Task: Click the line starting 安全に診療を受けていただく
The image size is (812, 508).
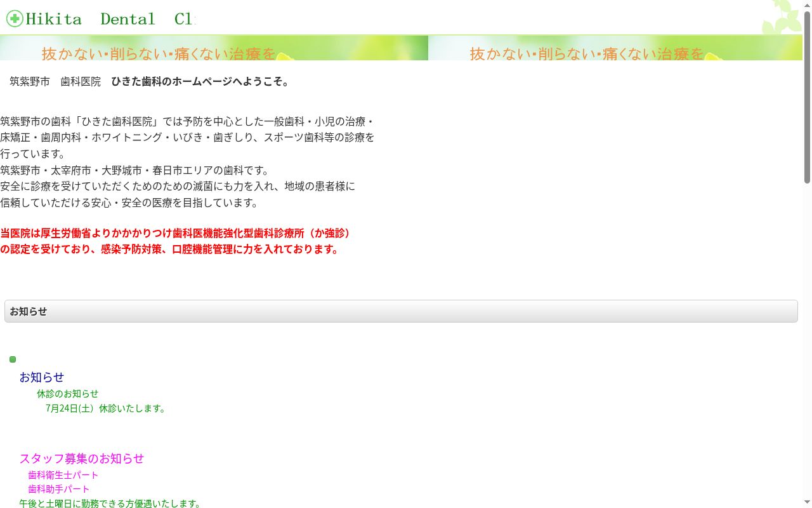Action: coord(178,187)
